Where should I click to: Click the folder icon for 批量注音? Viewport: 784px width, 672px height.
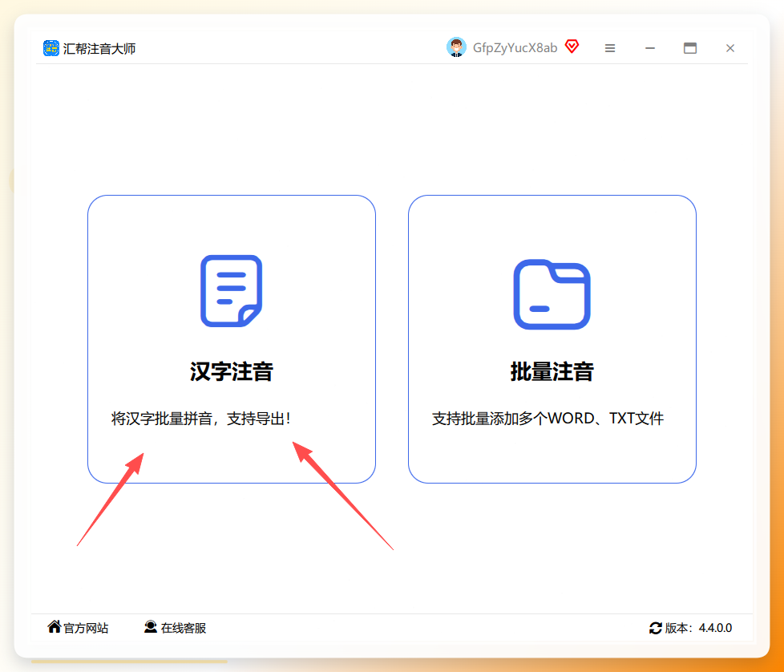coord(552,294)
